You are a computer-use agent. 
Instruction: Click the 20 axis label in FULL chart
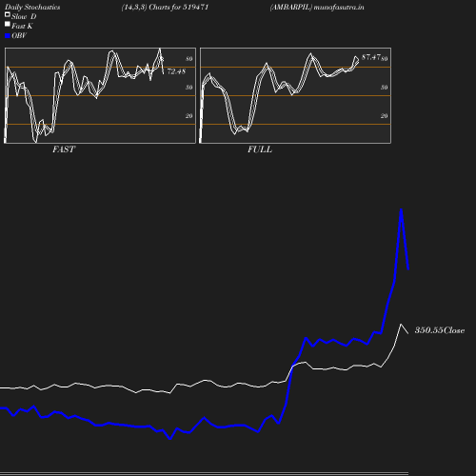385,116
